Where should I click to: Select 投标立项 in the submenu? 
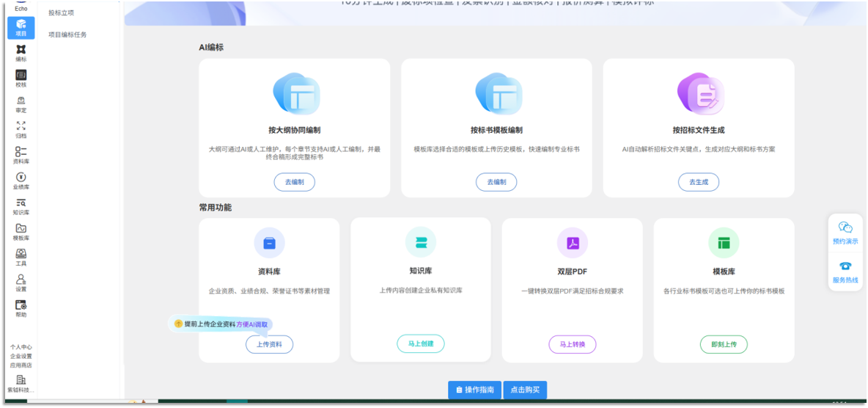click(61, 13)
